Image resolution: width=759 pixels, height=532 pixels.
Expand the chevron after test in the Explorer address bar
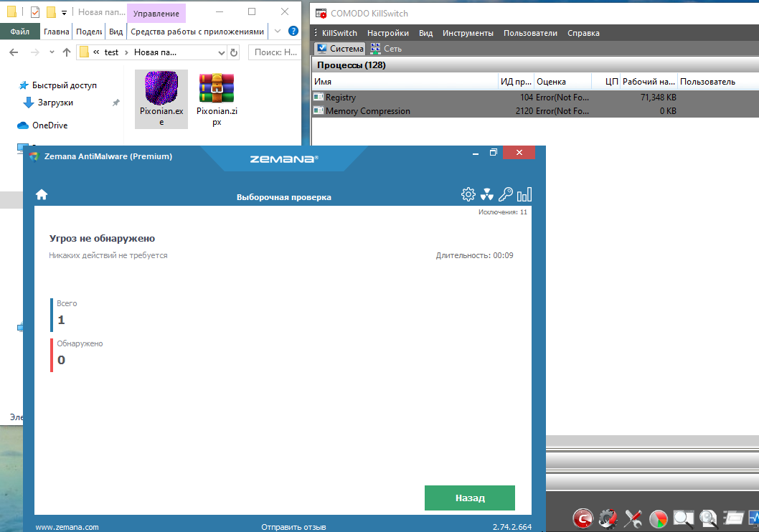126,52
